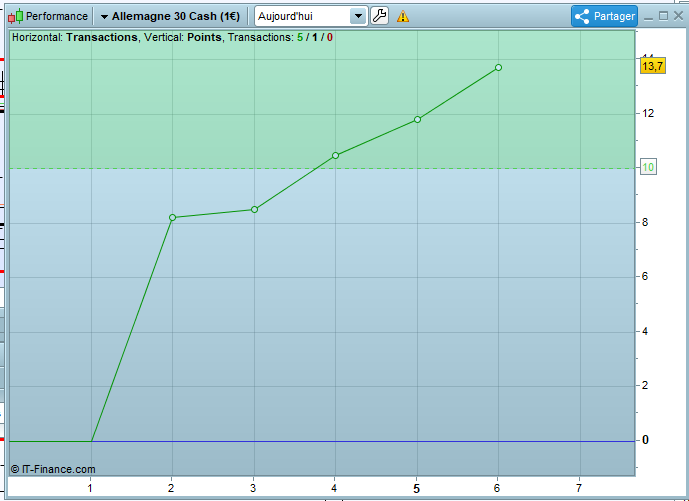Click x-axis label 7
This screenshot has height=501, width=689.
point(579,488)
